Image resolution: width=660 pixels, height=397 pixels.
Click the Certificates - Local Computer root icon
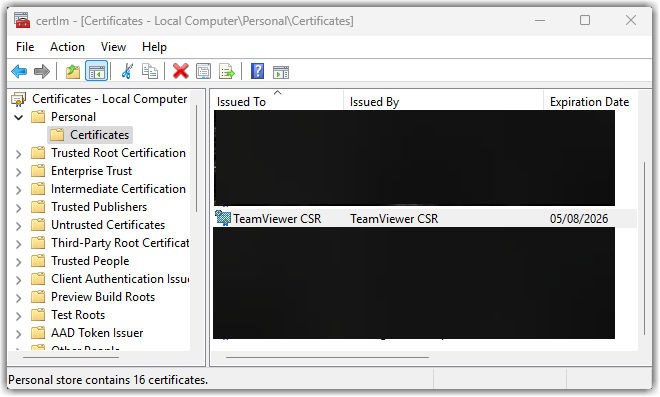19,99
